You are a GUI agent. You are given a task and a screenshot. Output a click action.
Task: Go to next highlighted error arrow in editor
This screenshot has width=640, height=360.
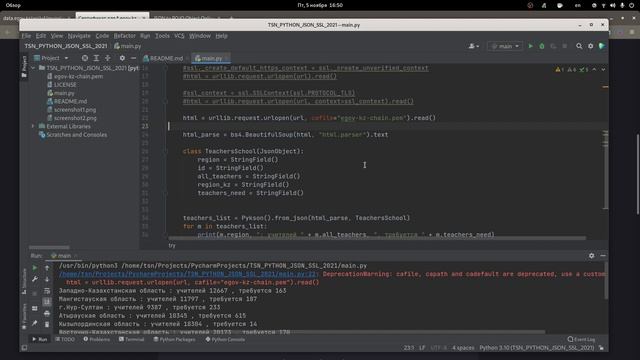[x=603, y=69]
